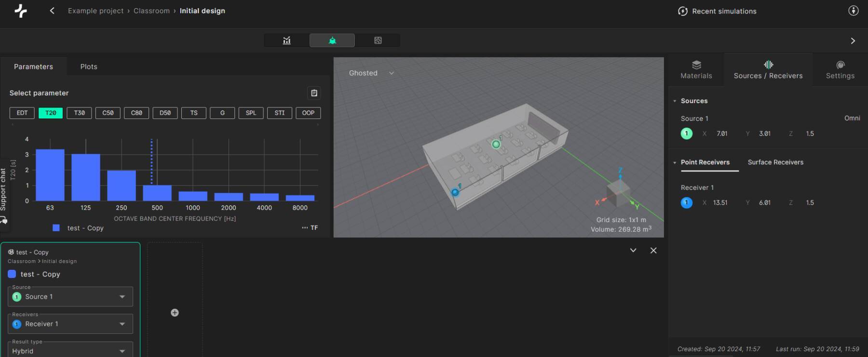868x357 pixels.
Task: Open the results chart view icon
Action: (287, 40)
